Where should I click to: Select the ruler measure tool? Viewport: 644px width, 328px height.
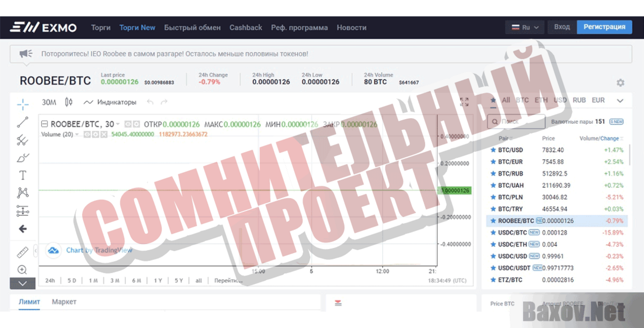click(x=23, y=252)
